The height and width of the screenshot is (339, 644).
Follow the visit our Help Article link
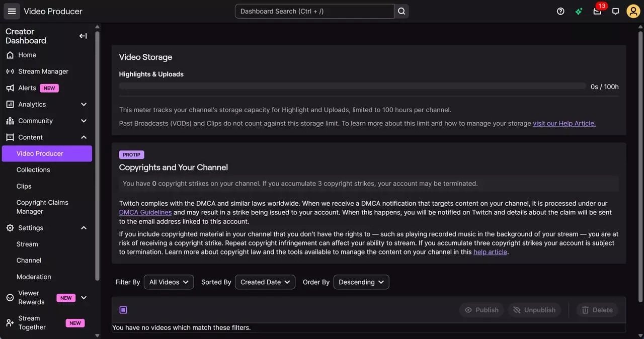pyautogui.click(x=564, y=123)
